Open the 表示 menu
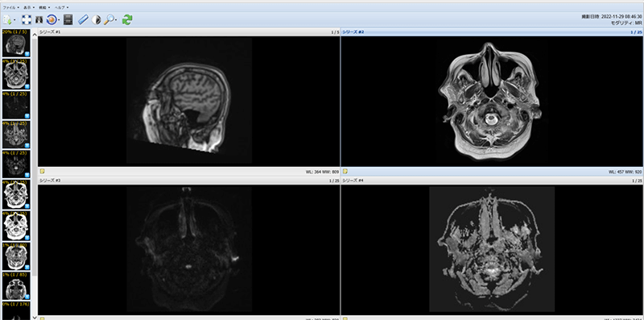 pos(29,7)
